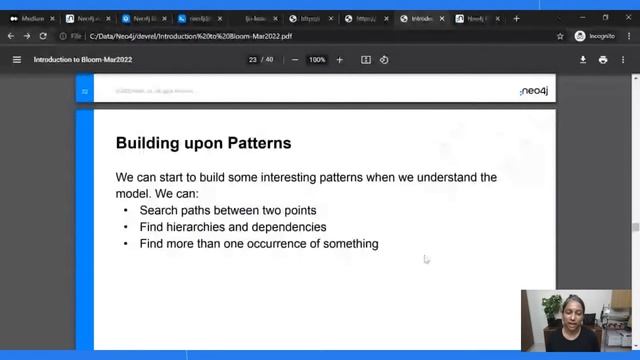Close the last Neo4j tab
The height and width of the screenshot is (360, 640).
(498, 19)
